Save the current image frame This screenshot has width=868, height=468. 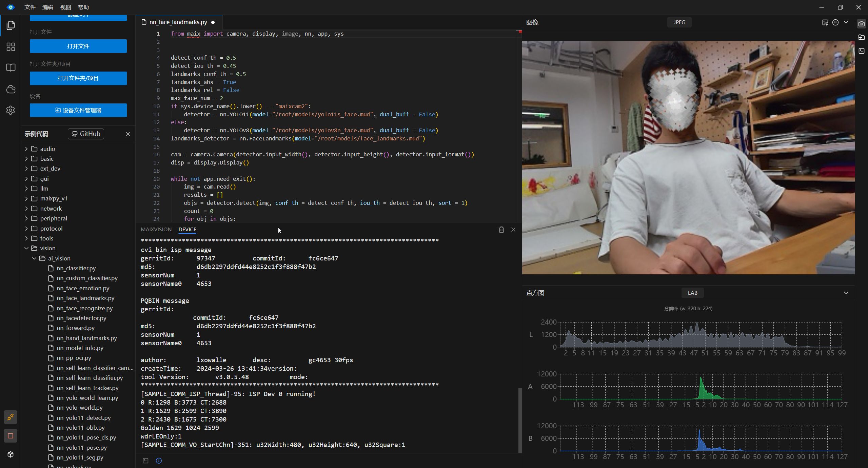825,22
